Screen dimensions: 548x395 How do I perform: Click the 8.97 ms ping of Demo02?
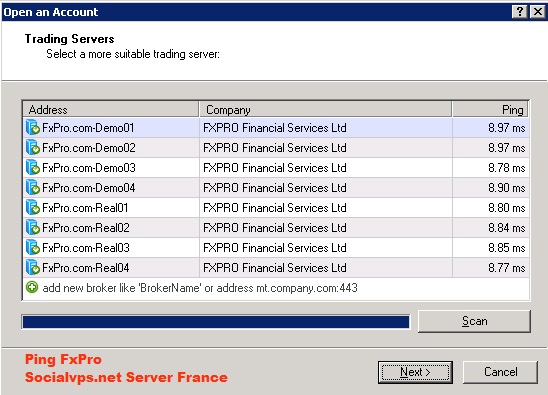point(507,148)
